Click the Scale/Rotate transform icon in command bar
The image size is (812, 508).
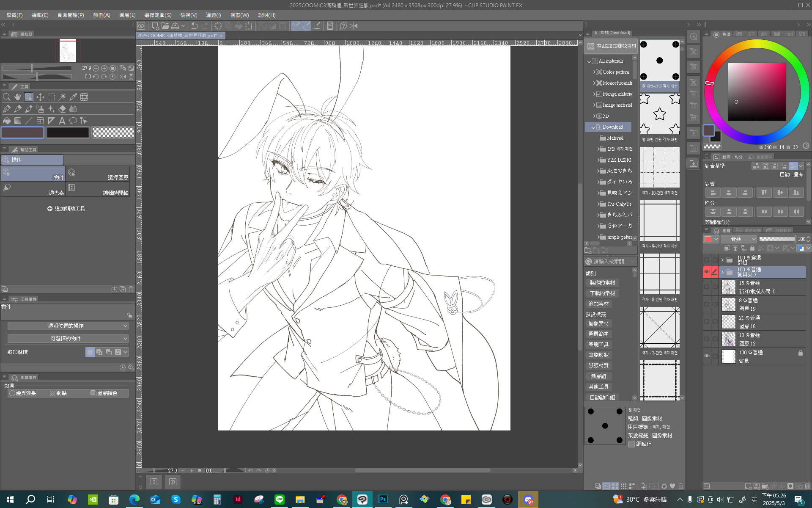pos(249,26)
